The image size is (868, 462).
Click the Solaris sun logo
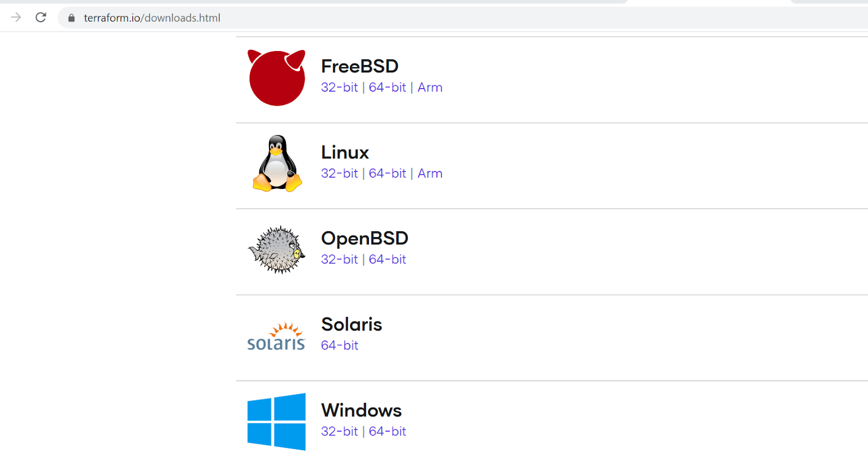(276, 337)
